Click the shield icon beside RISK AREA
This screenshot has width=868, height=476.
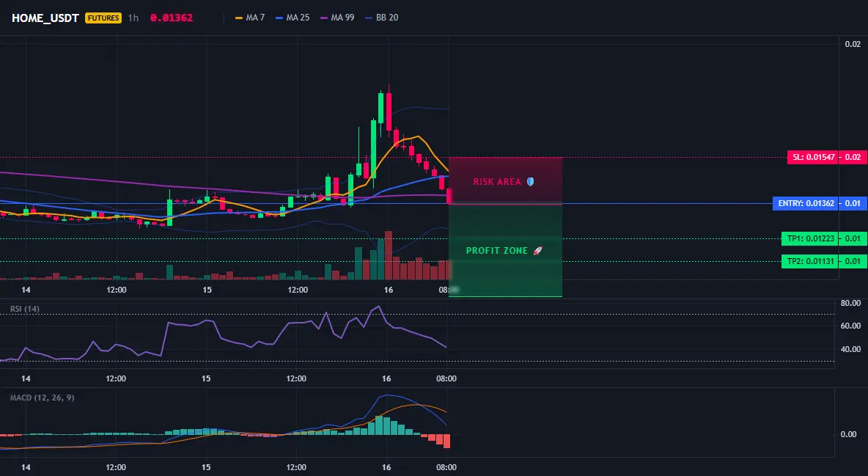click(530, 182)
